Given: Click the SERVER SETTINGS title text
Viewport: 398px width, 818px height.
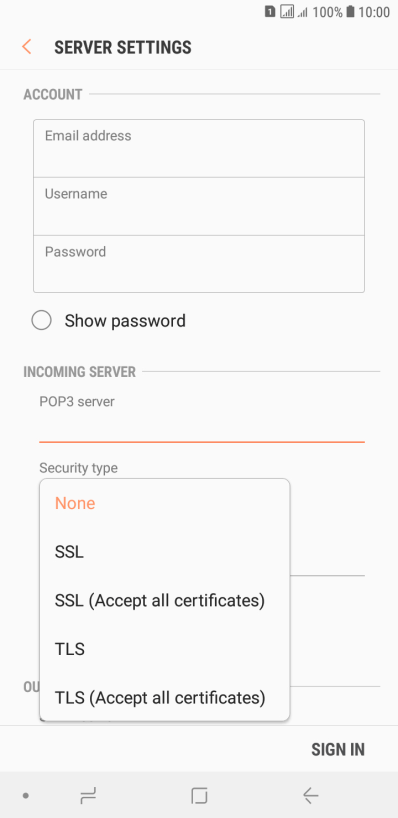Looking at the screenshot, I should pos(123,47).
